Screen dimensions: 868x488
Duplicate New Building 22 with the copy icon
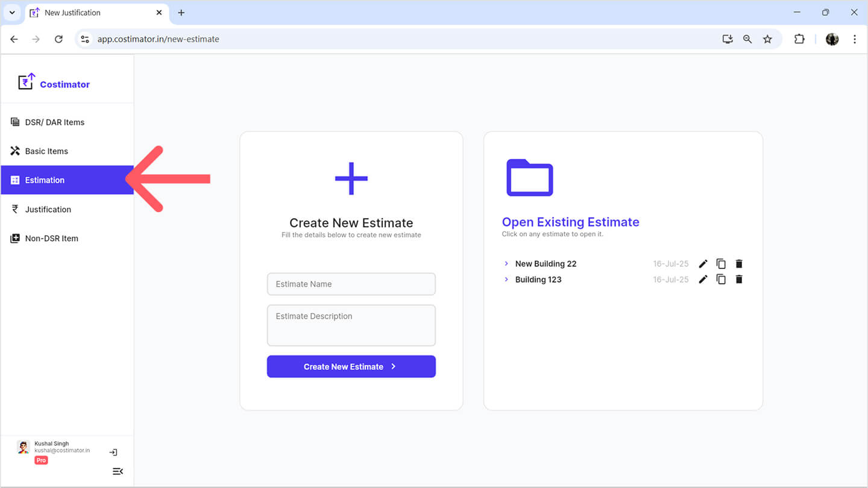coord(721,264)
